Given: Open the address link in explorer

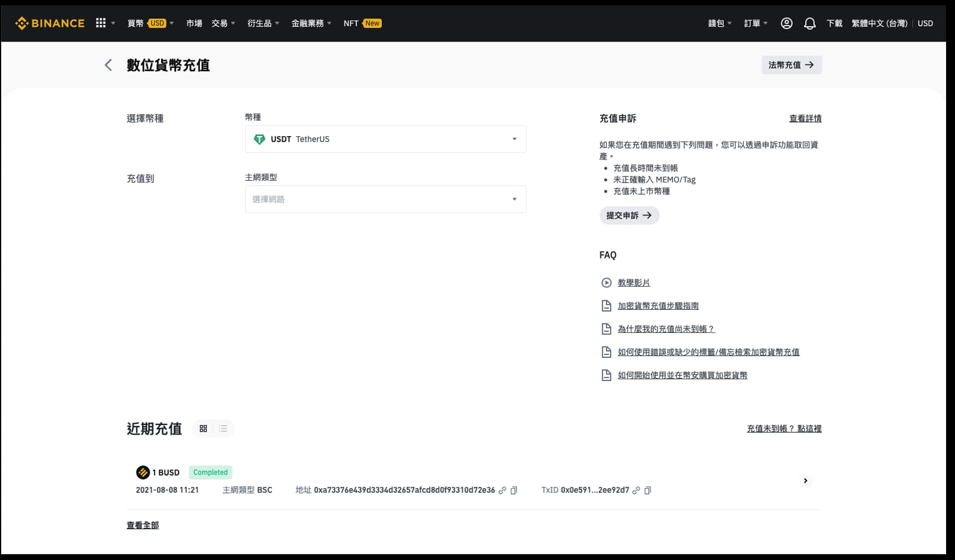Looking at the screenshot, I should pyautogui.click(x=502, y=490).
